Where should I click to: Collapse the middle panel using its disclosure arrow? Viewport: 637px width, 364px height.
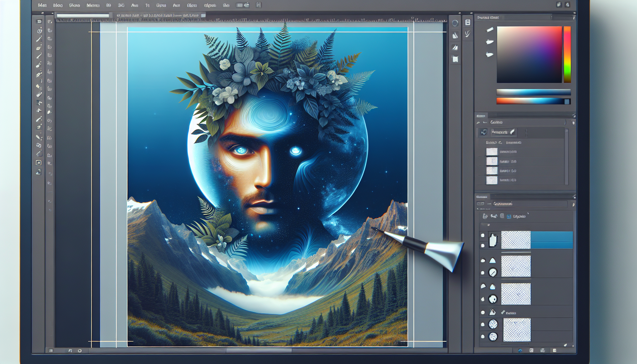pos(478,122)
